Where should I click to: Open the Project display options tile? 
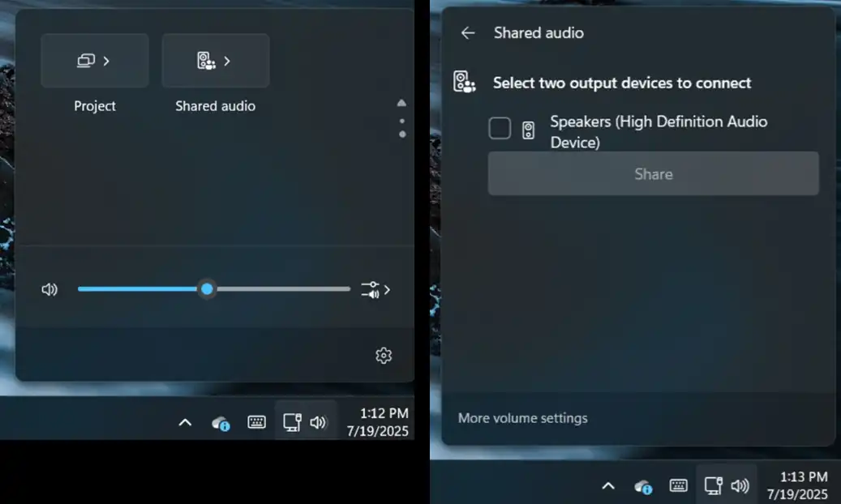point(94,61)
